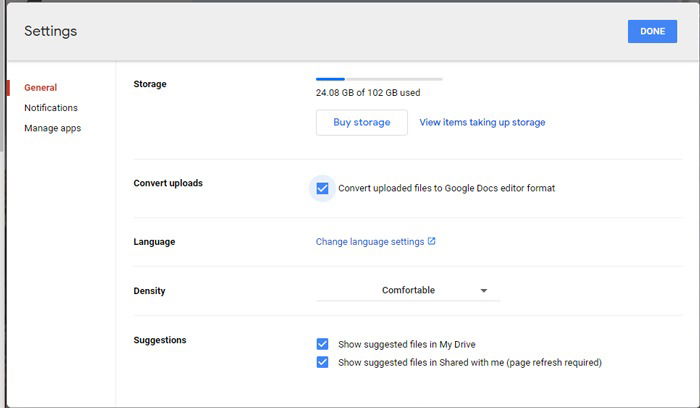
Task: Click the Convert uploads section label
Action: 168,183
